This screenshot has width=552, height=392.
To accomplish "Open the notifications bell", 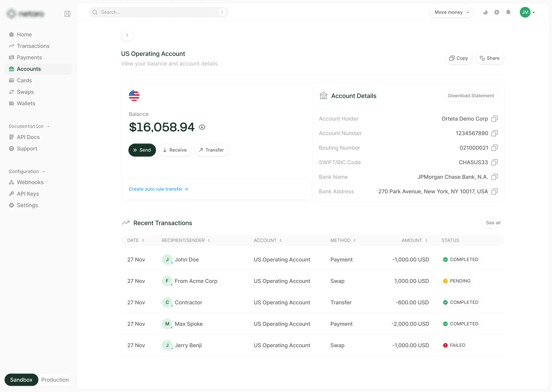I will coord(508,12).
